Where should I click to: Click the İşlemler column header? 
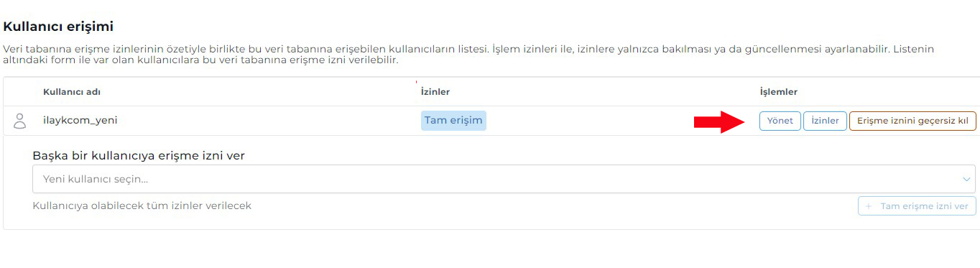click(779, 92)
